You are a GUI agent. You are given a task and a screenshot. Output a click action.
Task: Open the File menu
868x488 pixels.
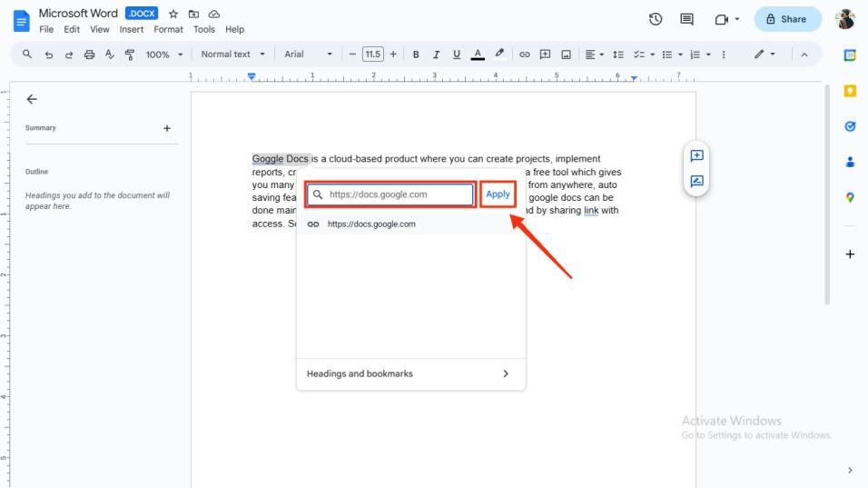pos(46,29)
